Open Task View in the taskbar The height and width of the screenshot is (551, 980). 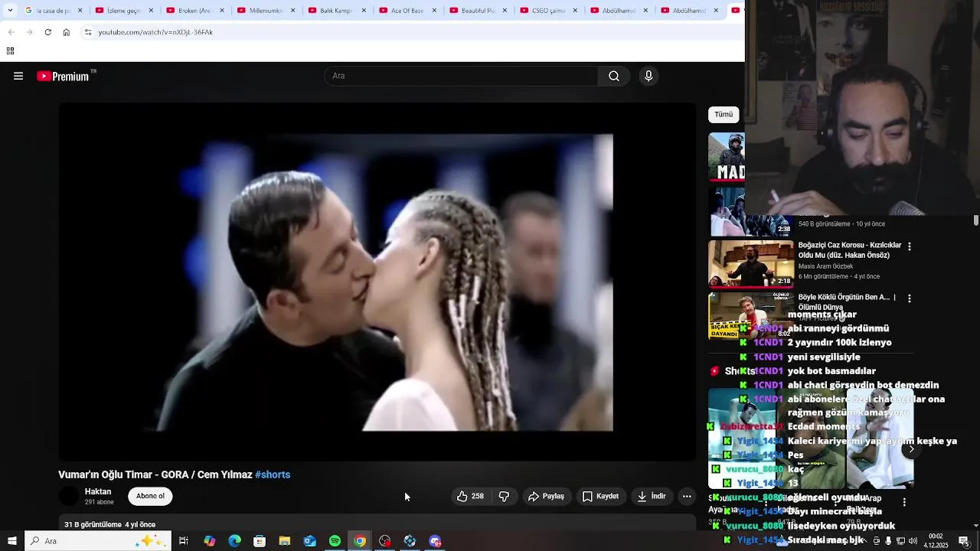[x=184, y=541]
